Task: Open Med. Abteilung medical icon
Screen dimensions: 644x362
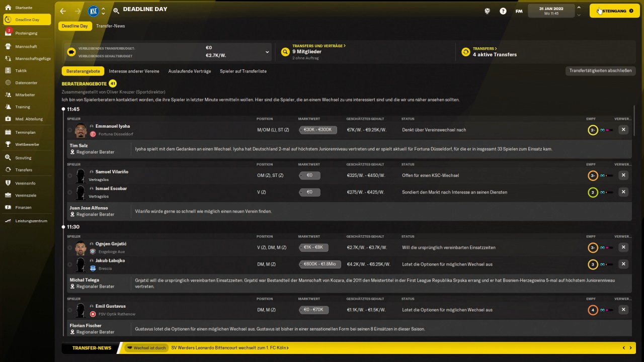Action: point(8,119)
